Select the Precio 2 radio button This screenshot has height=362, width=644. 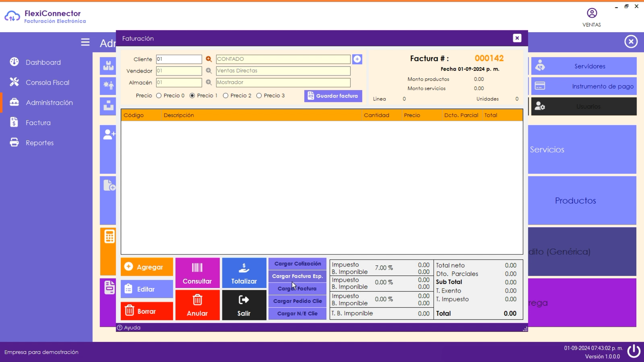[226, 96]
